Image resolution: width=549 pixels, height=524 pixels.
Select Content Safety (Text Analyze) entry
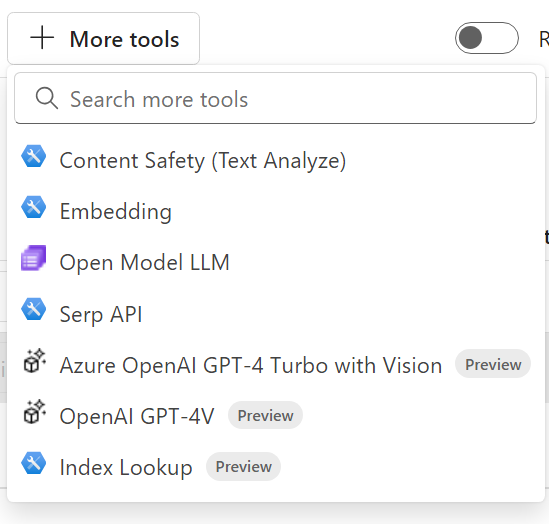pyautogui.click(x=276, y=160)
